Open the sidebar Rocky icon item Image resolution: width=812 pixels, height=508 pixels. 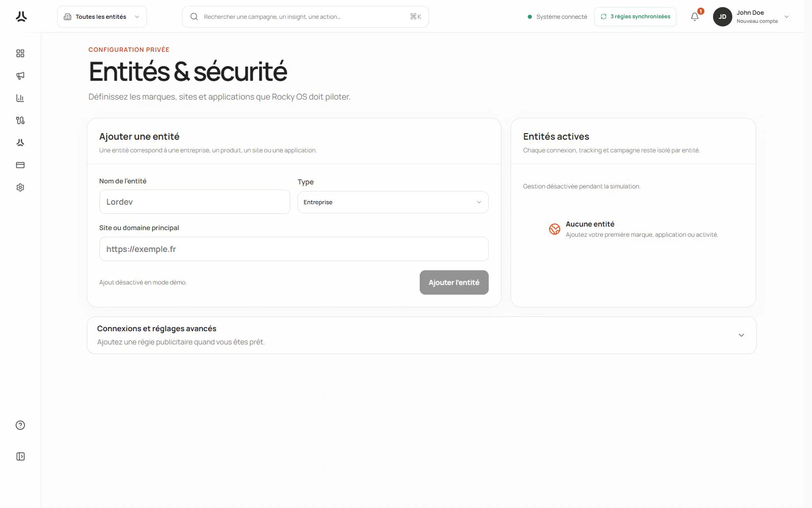click(x=20, y=143)
